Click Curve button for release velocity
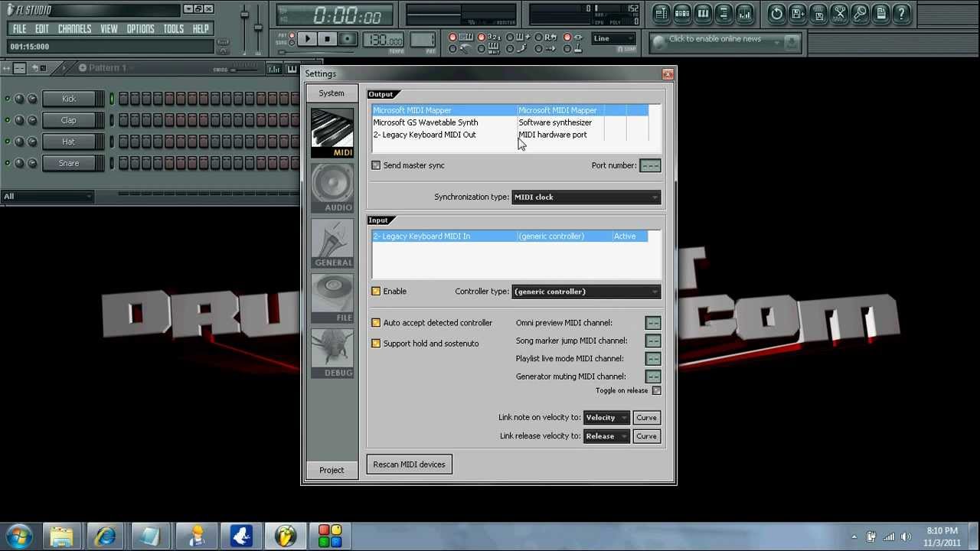980x551 pixels. click(x=646, y=436)
